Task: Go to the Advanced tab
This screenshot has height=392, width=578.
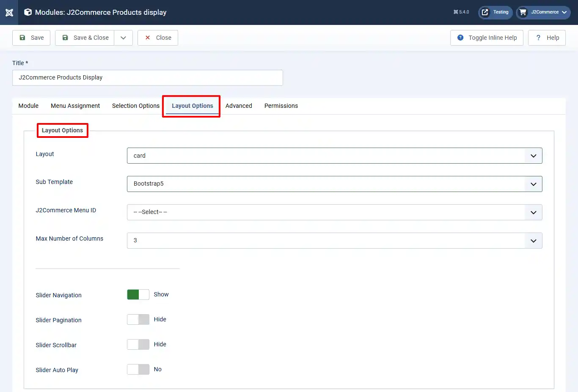Action: pos(239,106)
